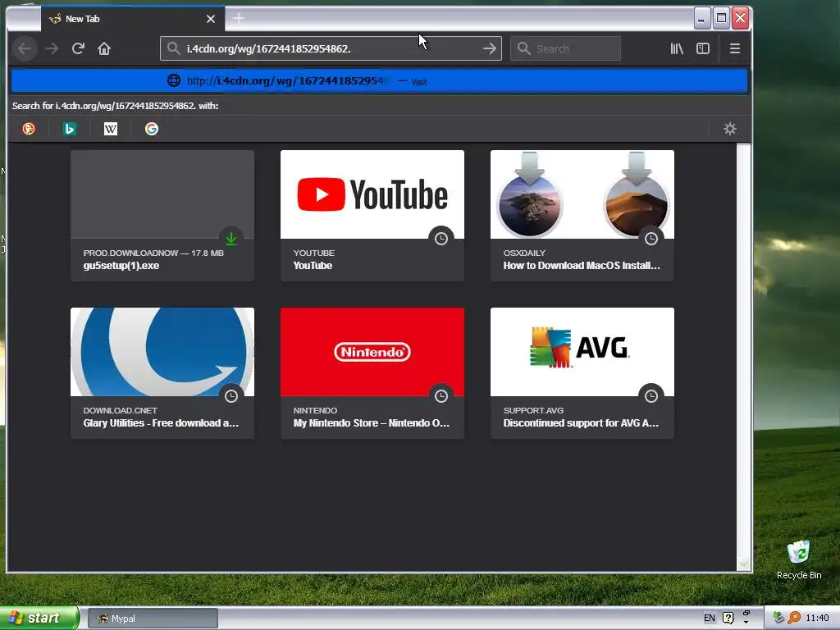Open the Library bookmarks icon
Screen dimensions: 840x630
677,48
